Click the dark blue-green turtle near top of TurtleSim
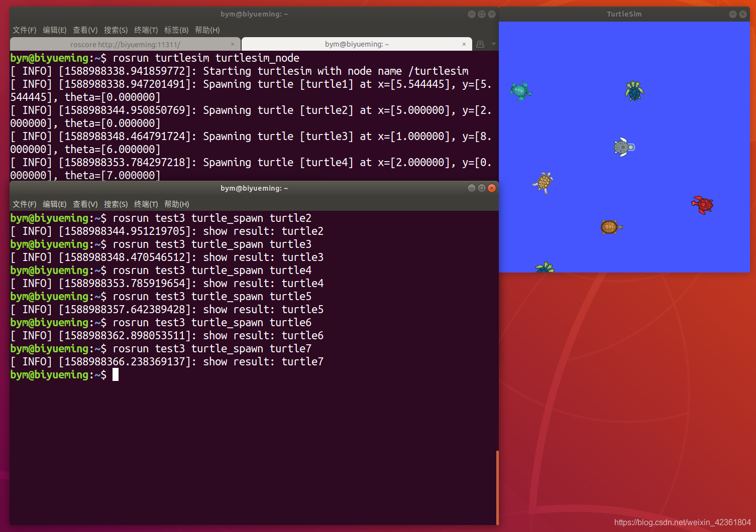The height and width of the screenshot is (532, 756). tap(634, 91)
